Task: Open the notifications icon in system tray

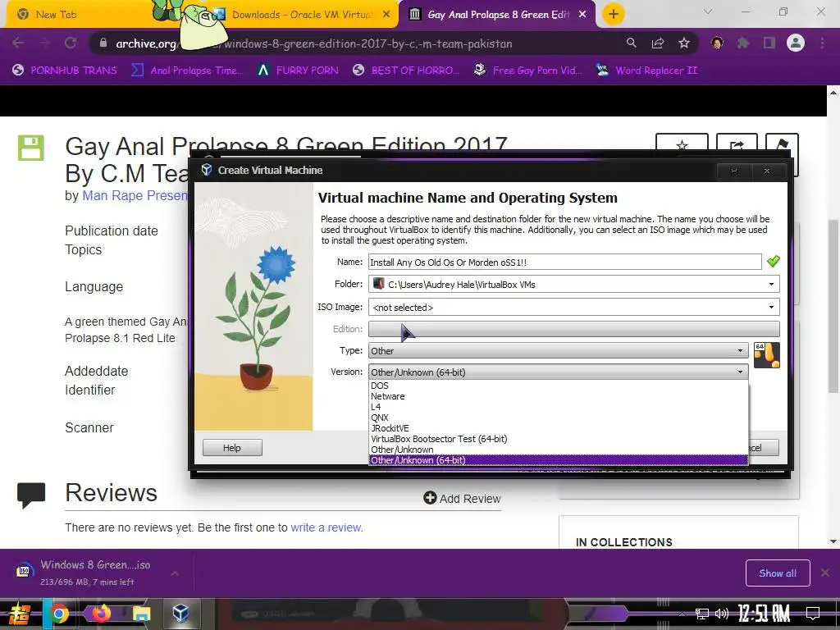Action: point(813,614)
